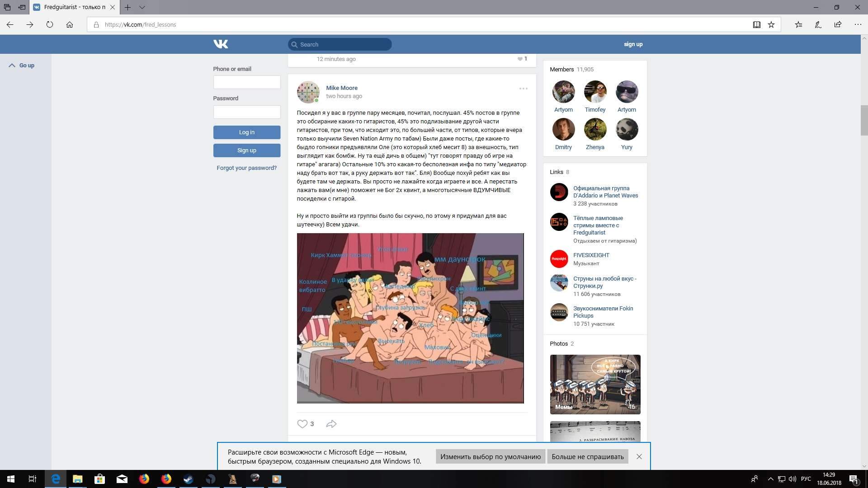The height and width of the screenshot is (488, 868).
Task: Add page to favorites with star icon
Action: [x=771, y=25]
